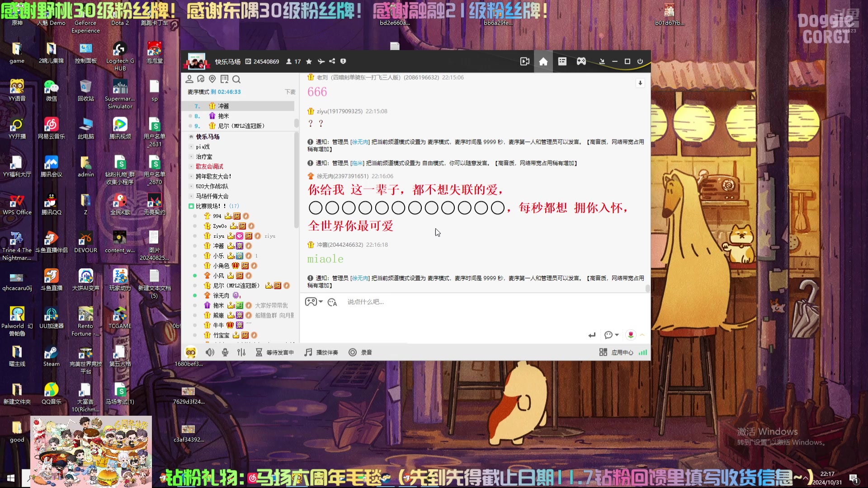Select user 小乐 in member list

[x=218, y=256]
